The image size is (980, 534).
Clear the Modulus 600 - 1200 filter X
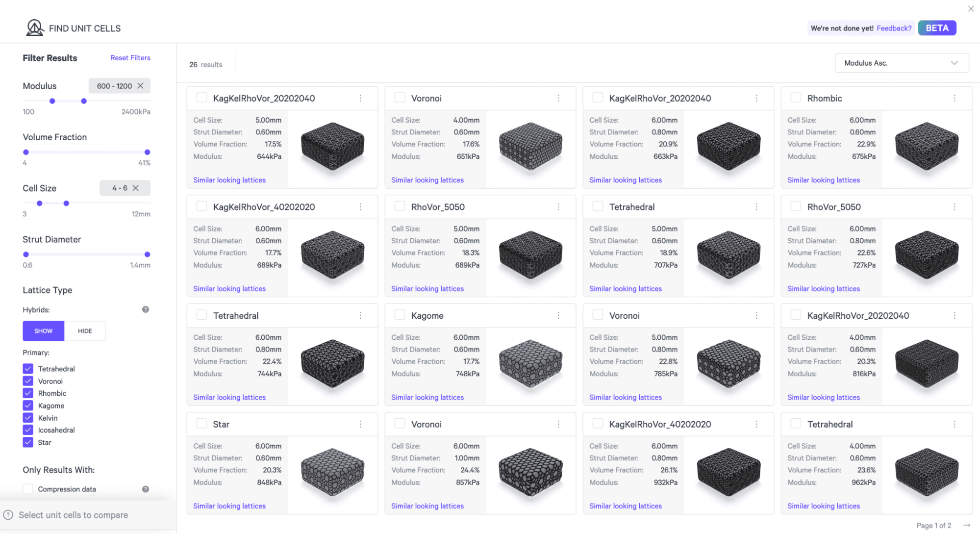(141, 86)
